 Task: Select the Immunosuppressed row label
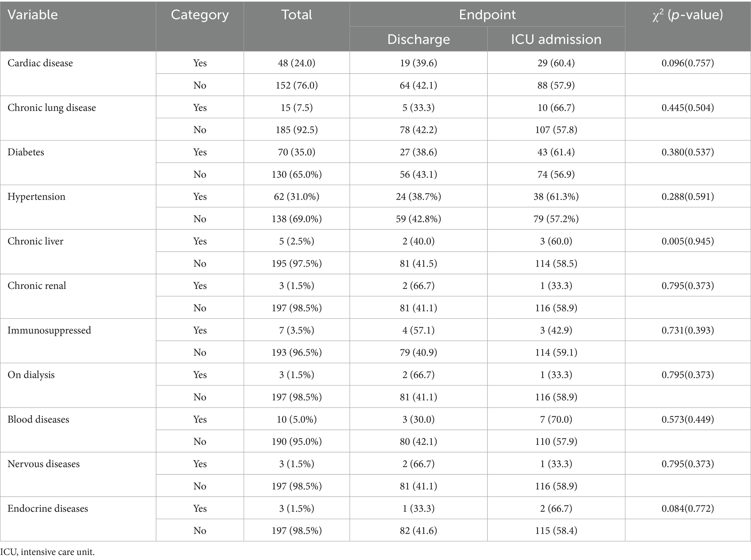tap(49, 330)
